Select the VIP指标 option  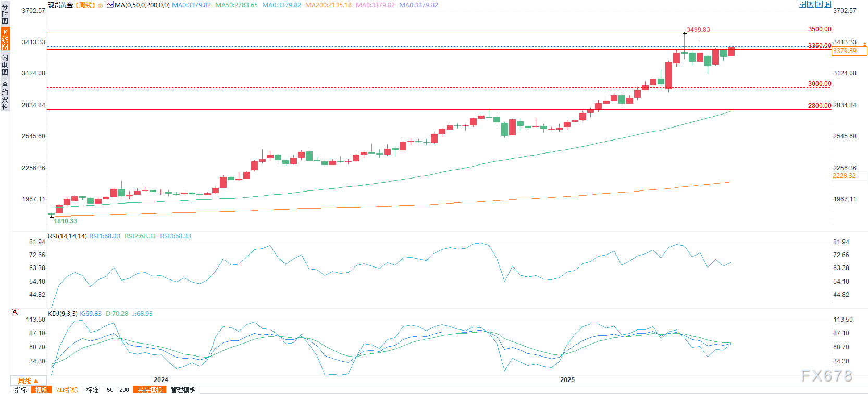point(67,390)
